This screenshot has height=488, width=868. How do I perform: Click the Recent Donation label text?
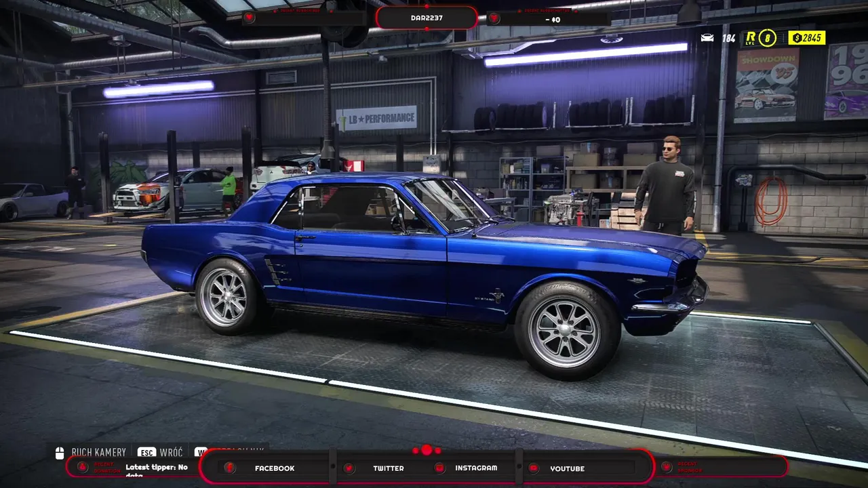coord(108,467)
